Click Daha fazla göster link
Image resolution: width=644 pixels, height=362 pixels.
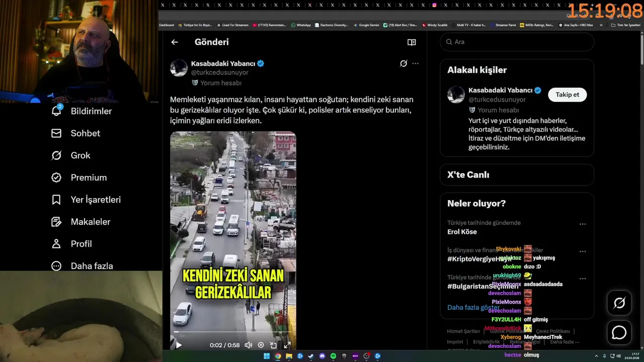473,307
